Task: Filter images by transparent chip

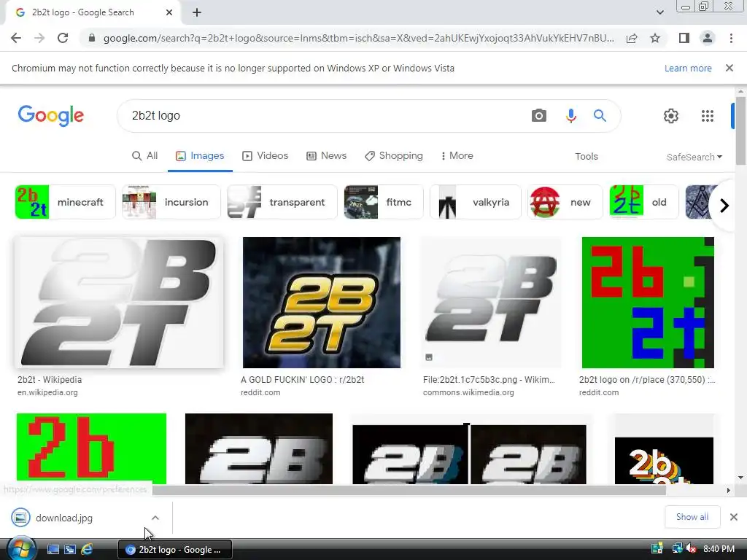Action: coord(282,202)
